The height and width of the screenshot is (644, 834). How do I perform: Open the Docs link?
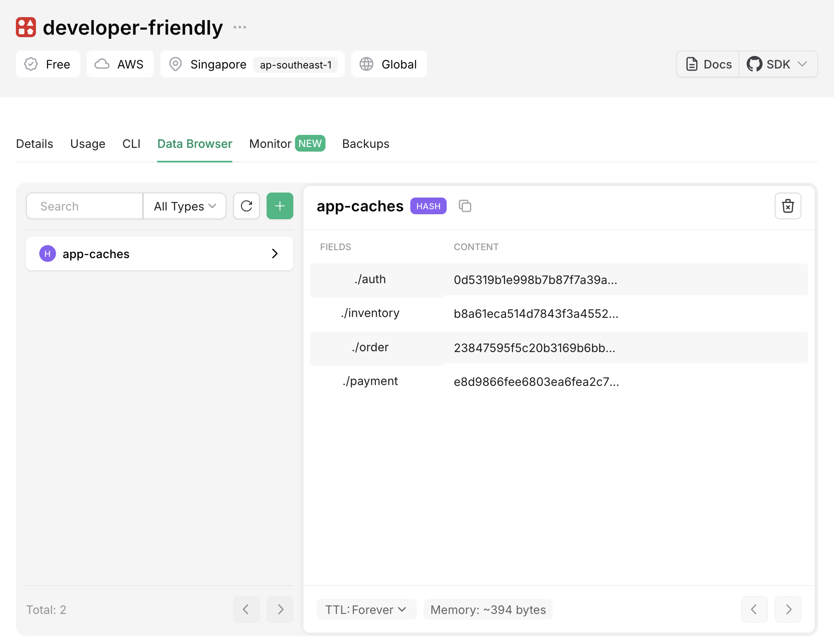pyautogui.click(x=709, y=64)
